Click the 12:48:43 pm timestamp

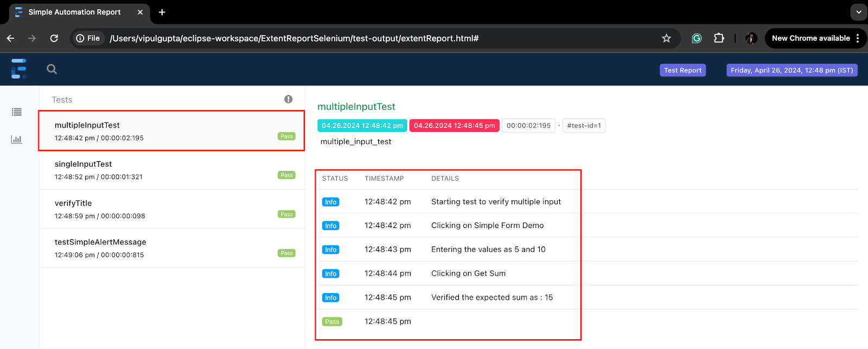(387, 250)
